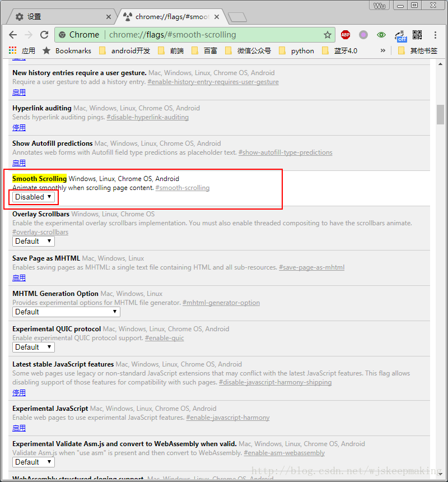Disable Hyperlink auditing via 停用
This screenshot has height=482, width=448.
tap(19, 128)
